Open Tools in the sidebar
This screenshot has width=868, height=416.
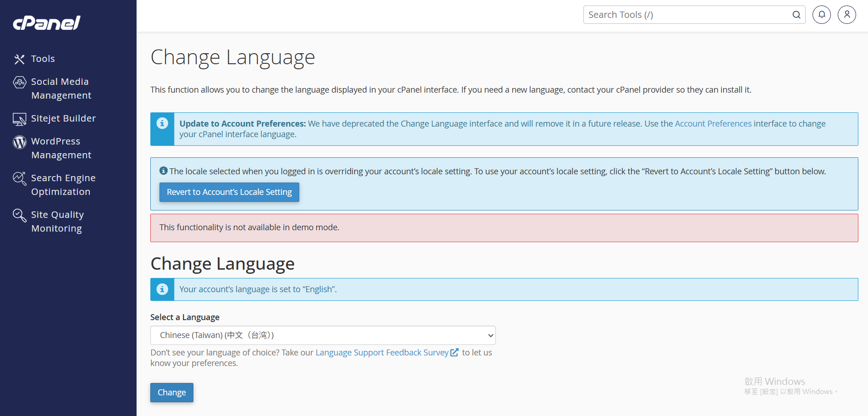[x=43, y=59]
